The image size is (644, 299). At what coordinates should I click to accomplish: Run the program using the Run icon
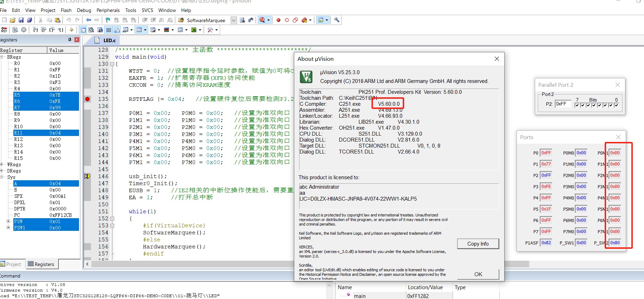[x=15, y=30]
